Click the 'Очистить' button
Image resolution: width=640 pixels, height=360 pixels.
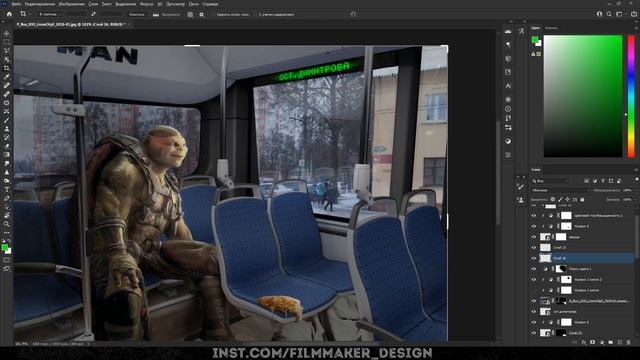coord(137,14)
